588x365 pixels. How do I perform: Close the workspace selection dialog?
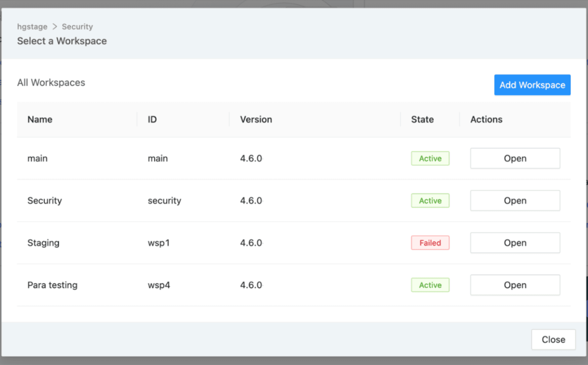pyautogui.click(x=553, y=339)
